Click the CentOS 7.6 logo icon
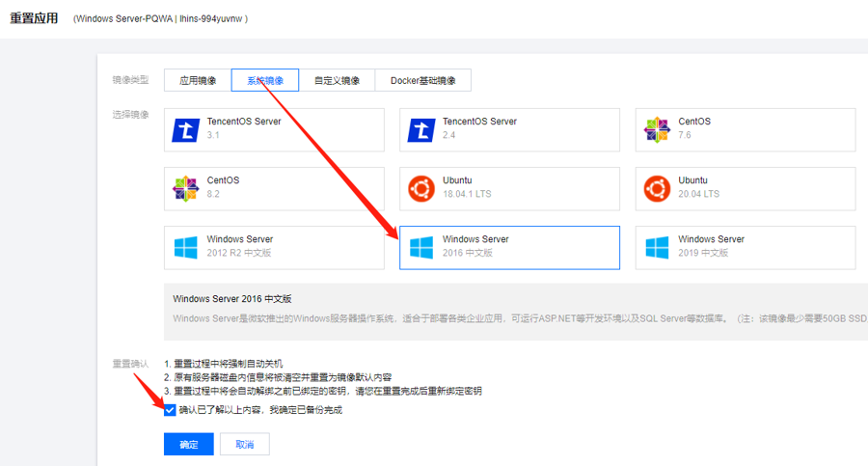The image size is (868, 466). click(x=658, y=129)
